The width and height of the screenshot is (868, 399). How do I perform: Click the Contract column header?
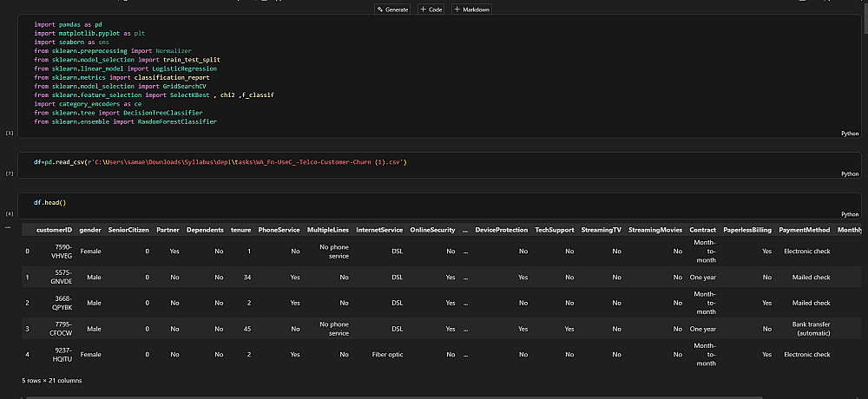[702, 230]
